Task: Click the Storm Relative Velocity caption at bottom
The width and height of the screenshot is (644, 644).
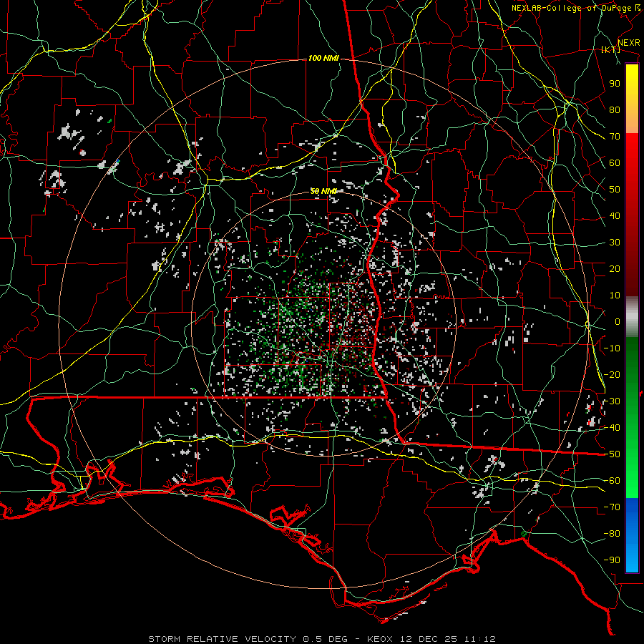Action: click(x=322, y=639)
